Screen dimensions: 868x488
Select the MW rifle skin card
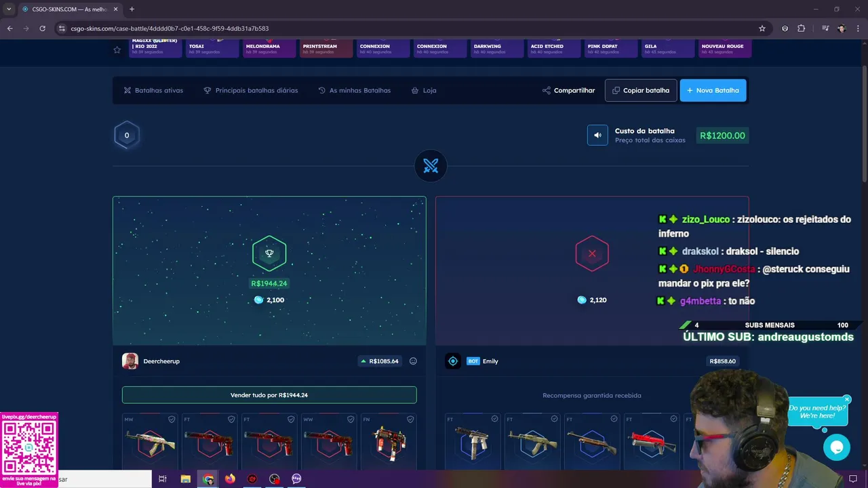tap(150, 442)
